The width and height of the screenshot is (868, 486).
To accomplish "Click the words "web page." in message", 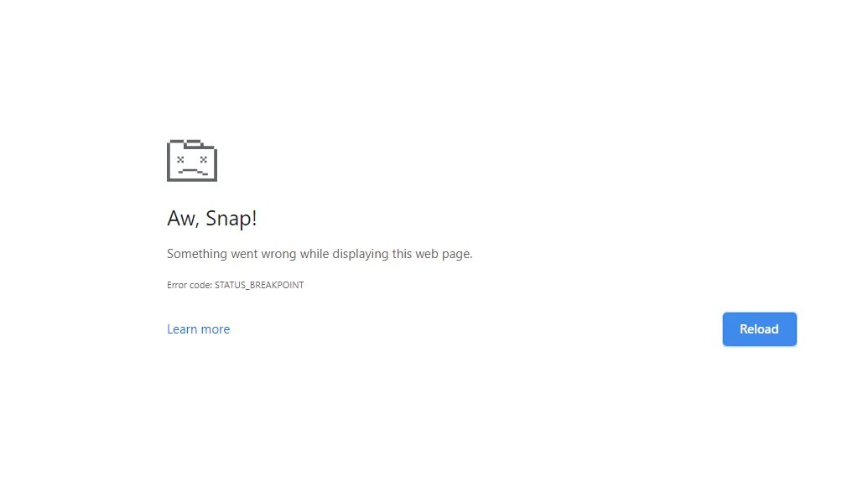I will (444, 254).
